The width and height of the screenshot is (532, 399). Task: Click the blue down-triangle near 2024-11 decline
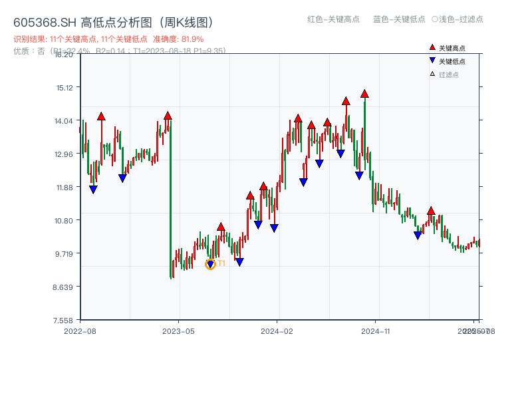tap(418, 234)
